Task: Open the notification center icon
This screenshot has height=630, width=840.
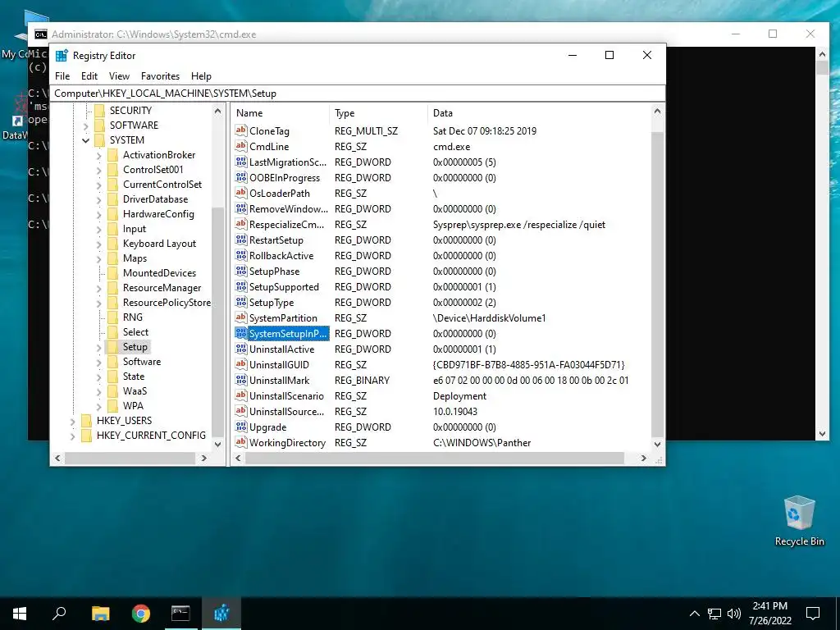Action: pyautogui.click(x=813, y=614)
